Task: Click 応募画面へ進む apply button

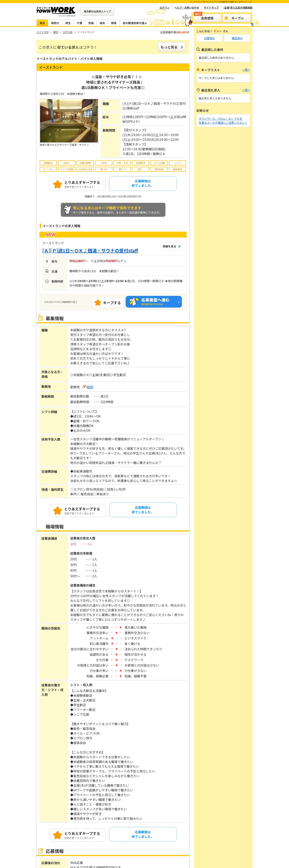Action: [154, 302]
